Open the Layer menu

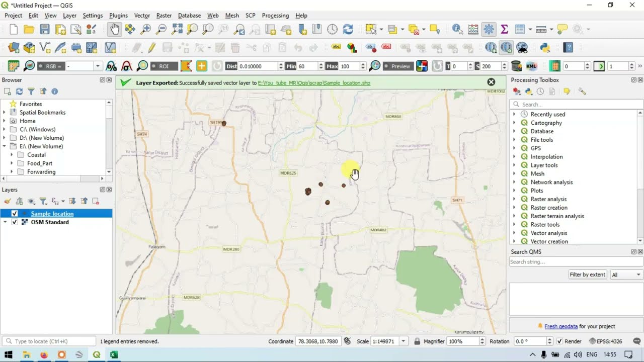69,16
